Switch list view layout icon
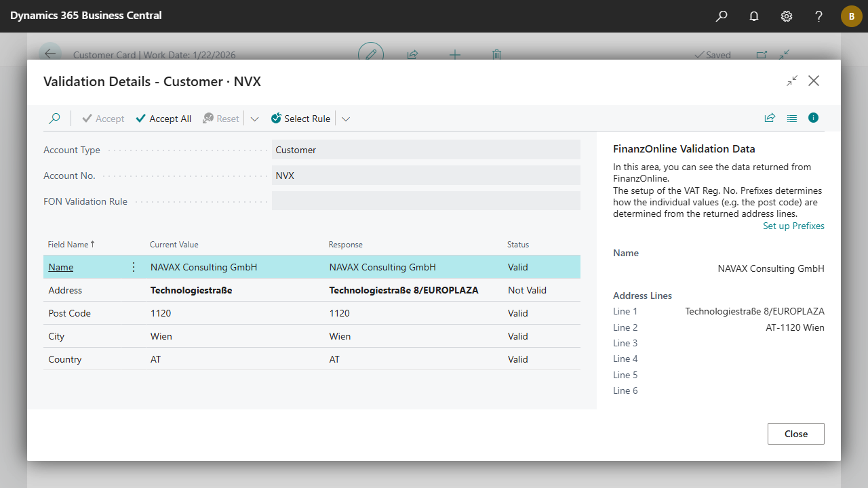 pyautogui.click(x=792, y=118)
